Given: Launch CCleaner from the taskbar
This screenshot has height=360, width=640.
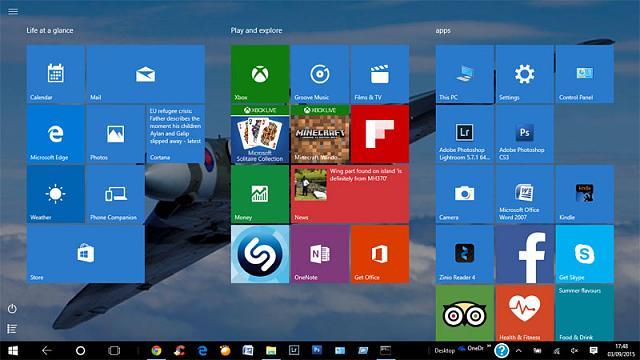Looking at the screenshot, I should (179, 351).
